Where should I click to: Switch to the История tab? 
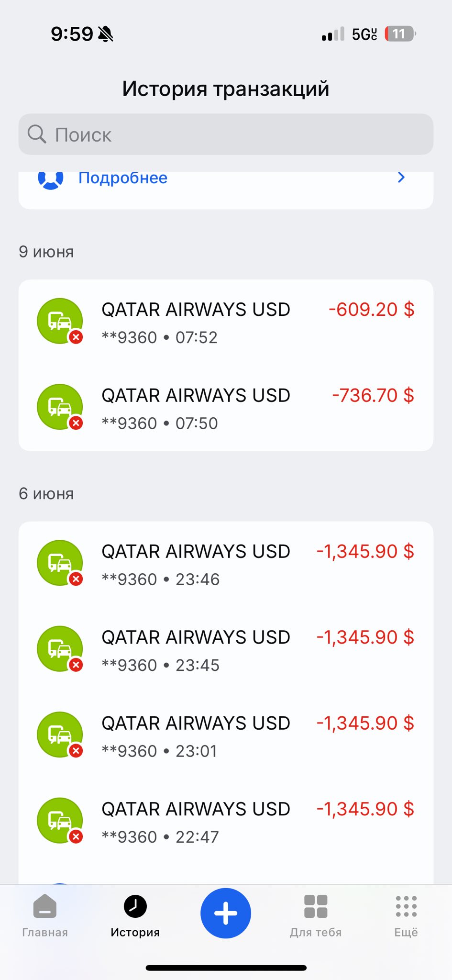135,916
